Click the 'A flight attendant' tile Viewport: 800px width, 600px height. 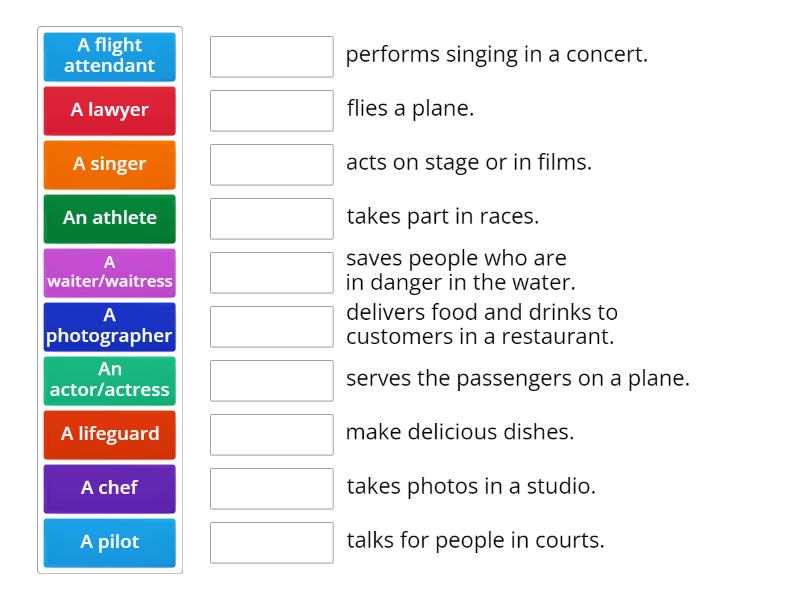(110, 56)
